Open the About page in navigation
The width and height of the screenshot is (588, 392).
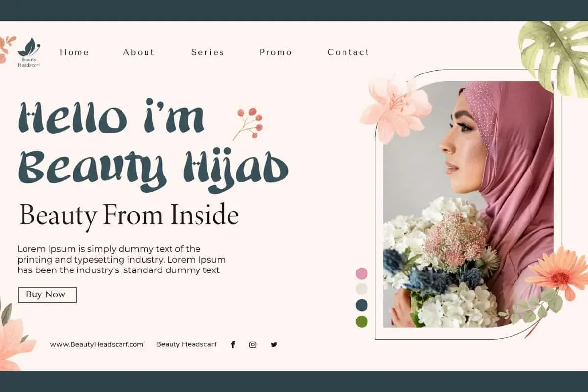(x=139, y=52)
